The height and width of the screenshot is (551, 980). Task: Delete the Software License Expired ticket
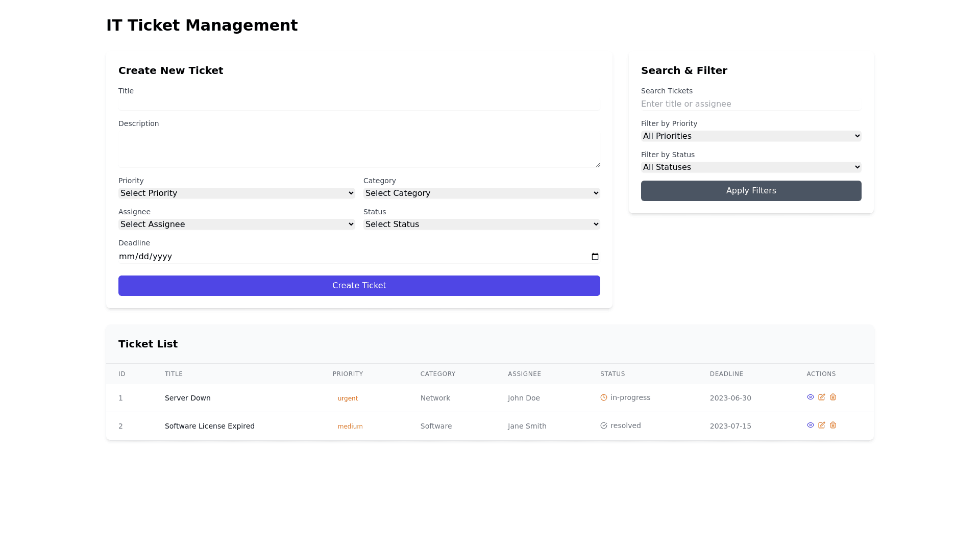click(833, 425)
